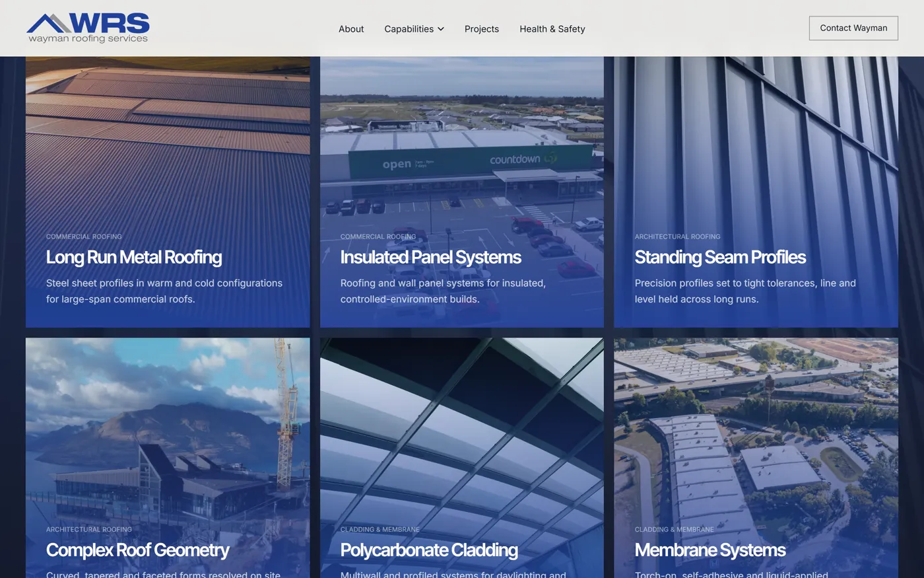Click the Insulated Panel Systems description text
The image size is (924, 578).
[x=443, y=291]
